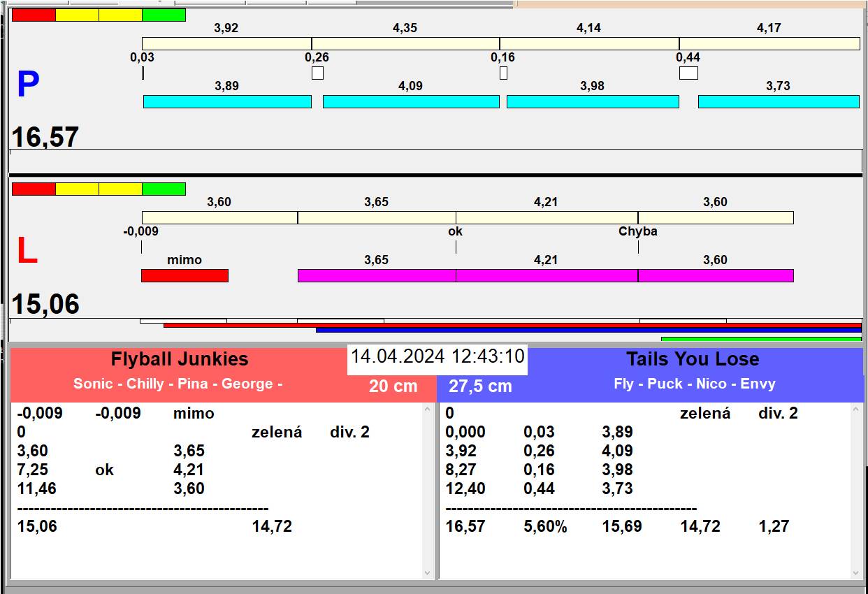Click the green start light in lane L
Screen dimensions: 868x594
point(164,189)
